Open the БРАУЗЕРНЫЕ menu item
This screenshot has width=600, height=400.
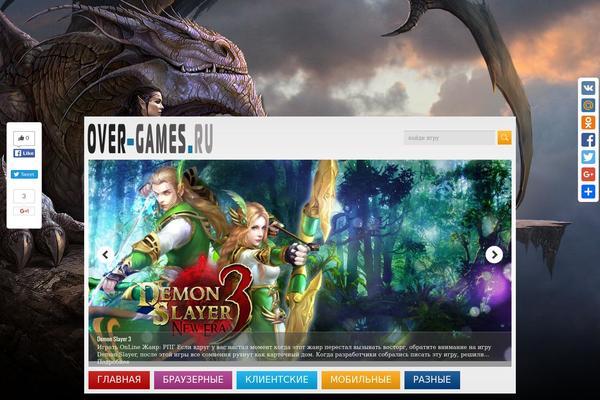(193, 380)
